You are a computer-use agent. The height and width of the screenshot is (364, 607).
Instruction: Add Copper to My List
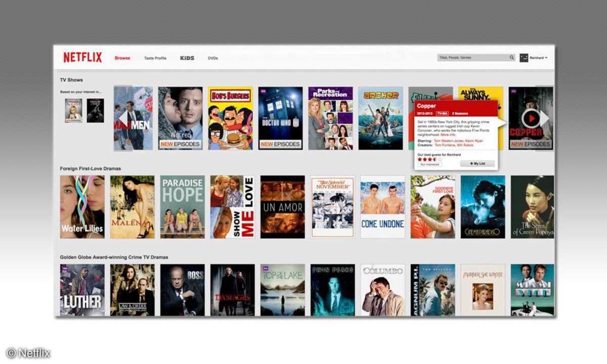pos(477,164)
